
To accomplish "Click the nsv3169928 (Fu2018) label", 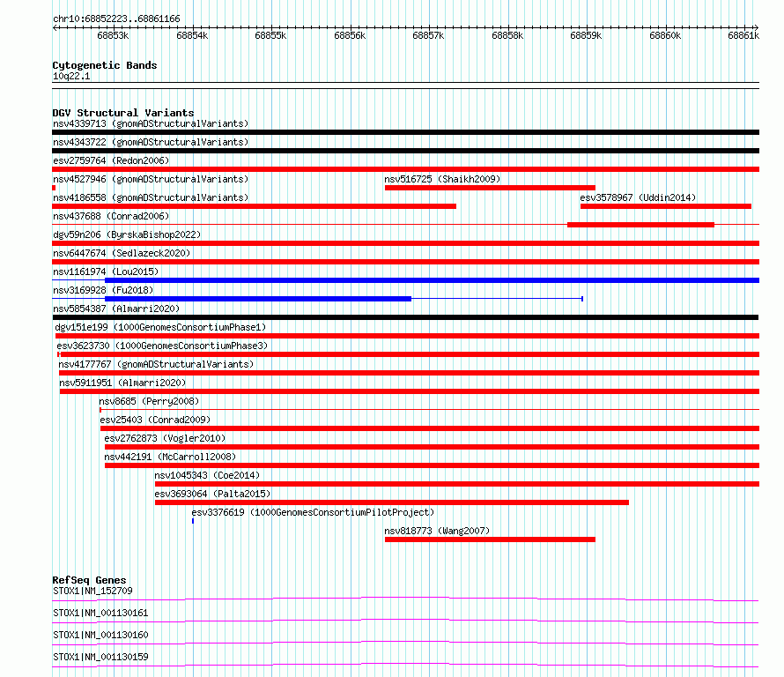I will [103, 290].
